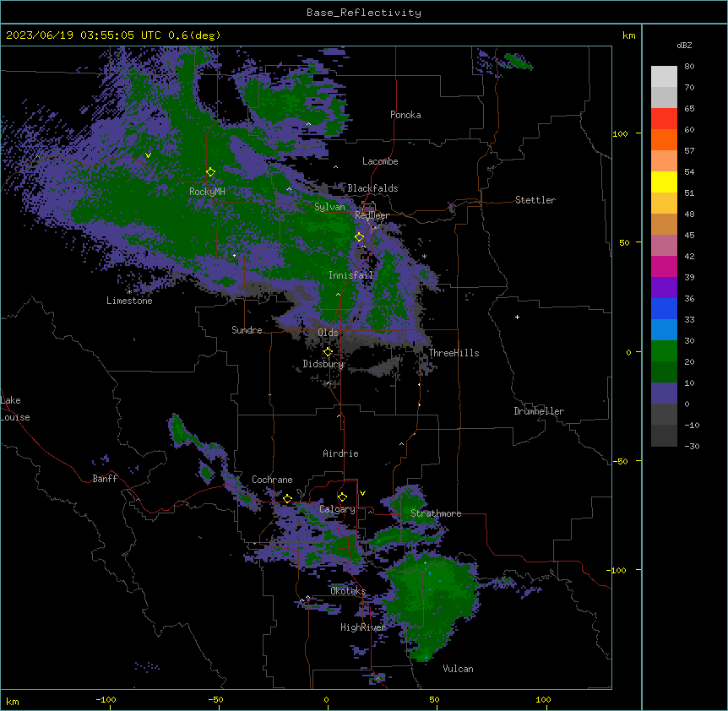Select the asterisk marker northeast of Innisfail

[424, 256]
